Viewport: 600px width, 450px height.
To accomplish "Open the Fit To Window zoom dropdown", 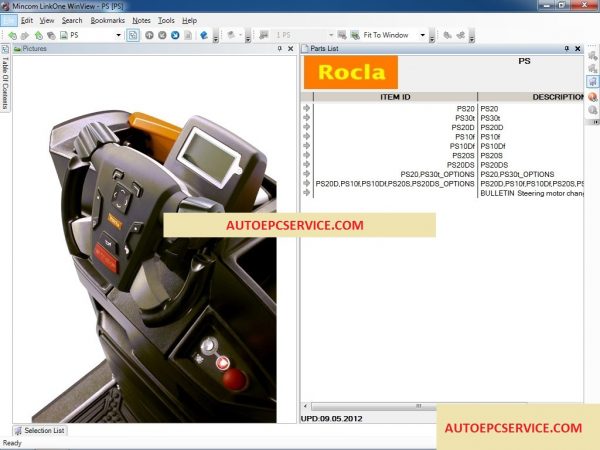I will point(422,35).
